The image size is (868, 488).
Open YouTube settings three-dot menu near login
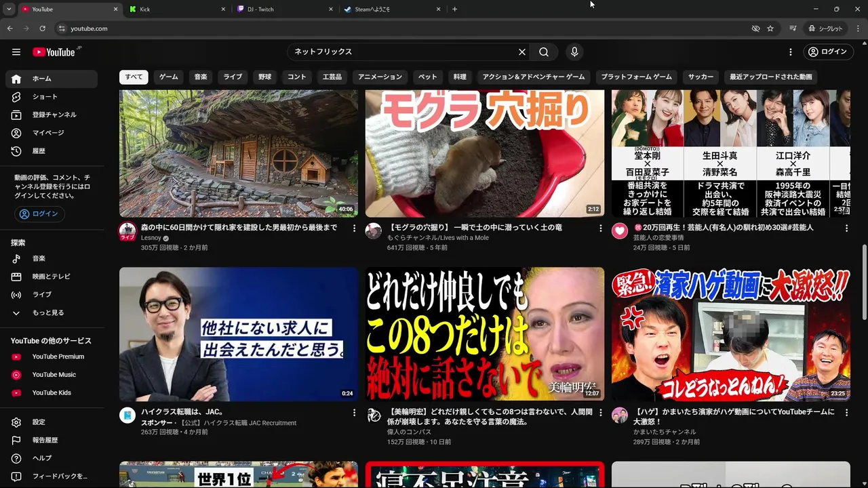coord(790,52)
